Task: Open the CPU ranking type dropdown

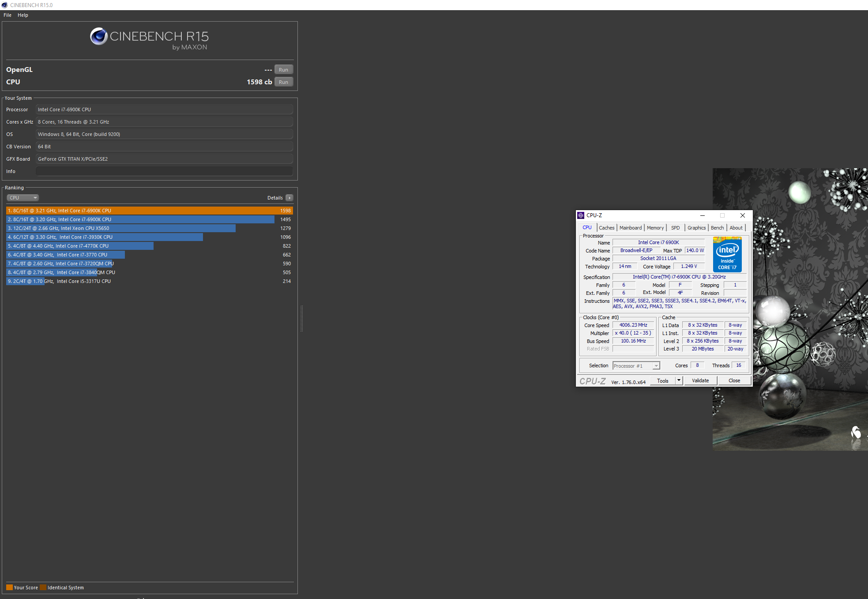Action: point(23,198)
